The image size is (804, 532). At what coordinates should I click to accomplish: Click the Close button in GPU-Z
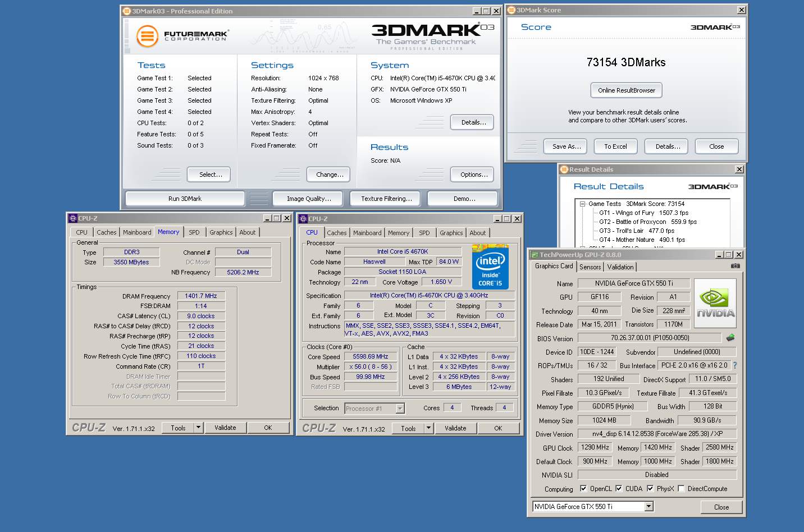point(721,507)
